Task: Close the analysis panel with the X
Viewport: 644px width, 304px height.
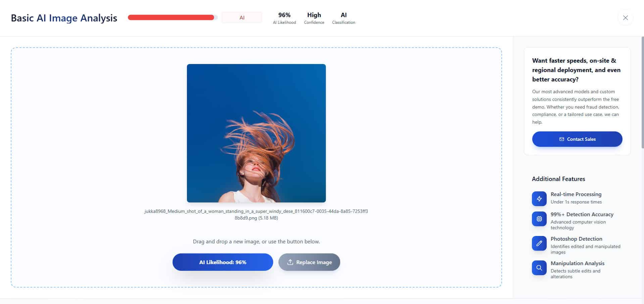Action: tap(625, 18)
